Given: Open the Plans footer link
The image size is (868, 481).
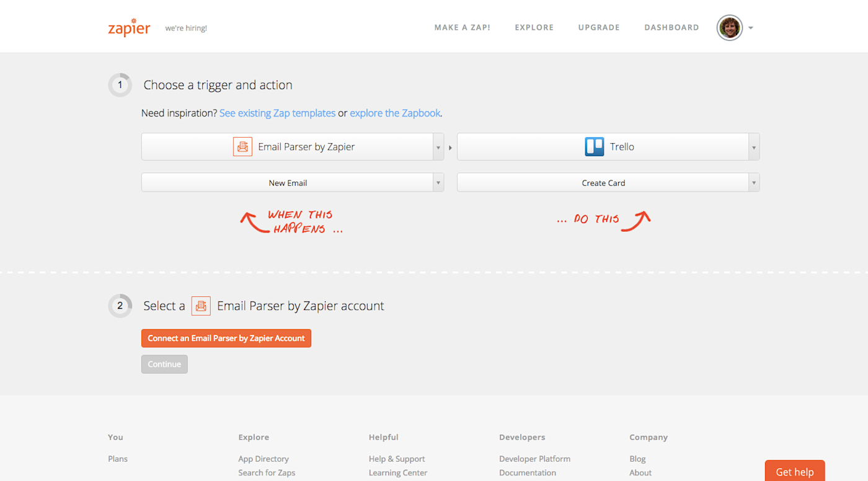Looking at the screenshot, I should pyautogui.click(x=118, y=459).
